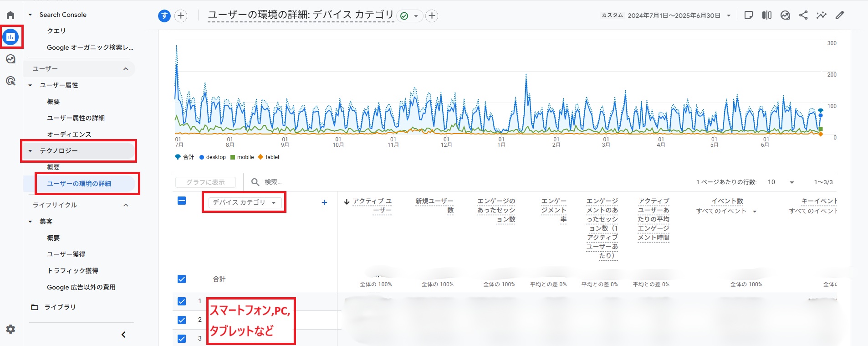
Task: Toggle the 合計 row checkbox
Action: [182, 279]
